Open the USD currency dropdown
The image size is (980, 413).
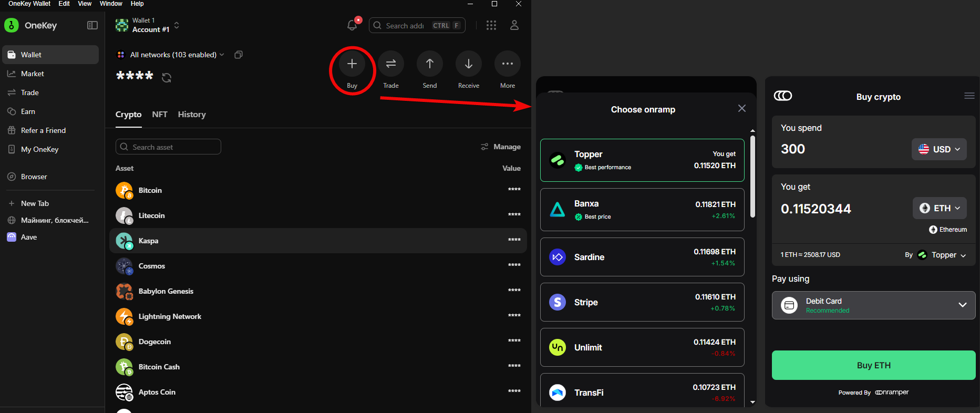pos(939,149)
